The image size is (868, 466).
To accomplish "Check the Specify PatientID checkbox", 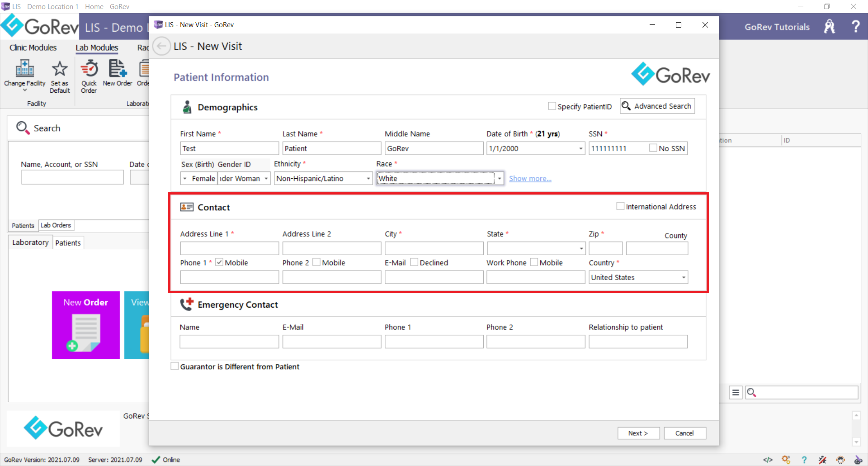I will [552, 106].
